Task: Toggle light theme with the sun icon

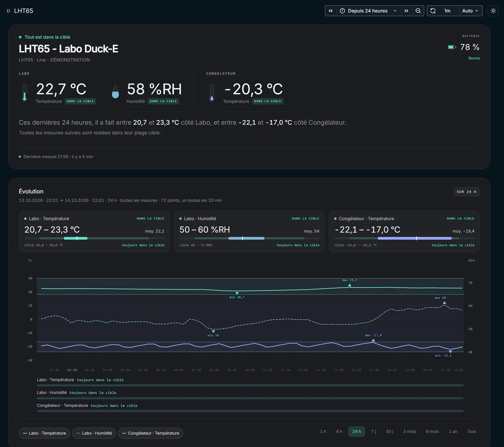Action: [x=493, y=11]
